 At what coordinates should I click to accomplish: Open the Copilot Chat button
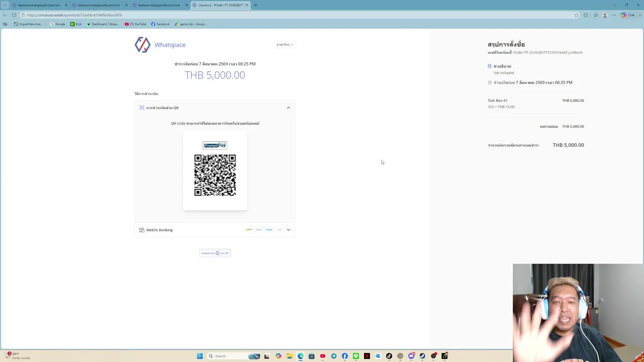(628, 15)
